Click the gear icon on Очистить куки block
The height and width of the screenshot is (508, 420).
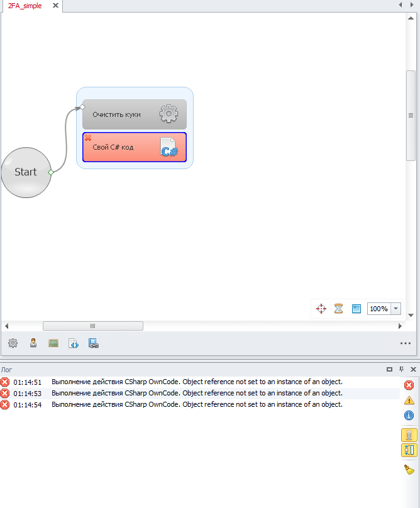point(169,114)
